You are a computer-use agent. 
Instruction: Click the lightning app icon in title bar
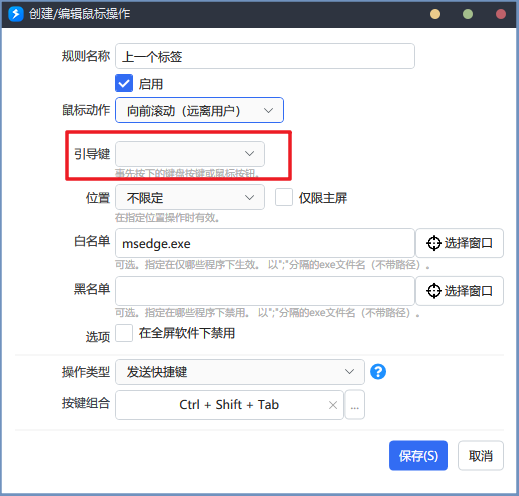click(16, 14)
